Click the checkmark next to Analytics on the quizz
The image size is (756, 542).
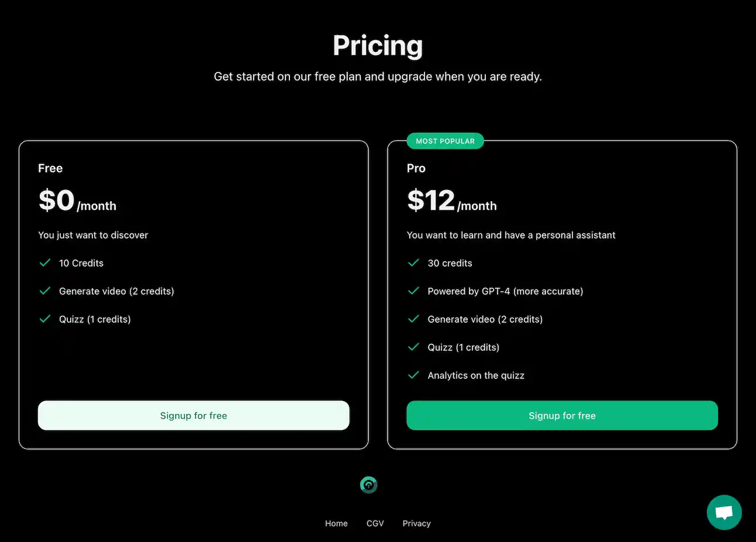click(x=413, y=375)
